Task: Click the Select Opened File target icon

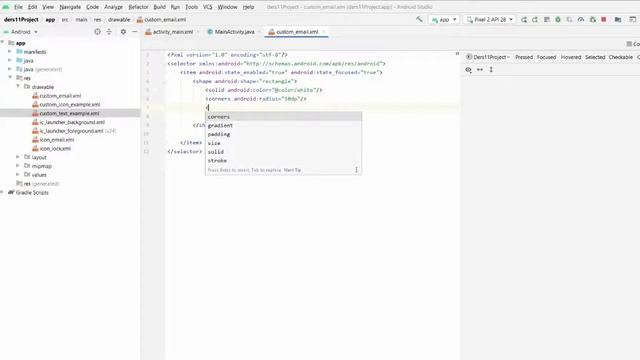Action: coord(97,31)
